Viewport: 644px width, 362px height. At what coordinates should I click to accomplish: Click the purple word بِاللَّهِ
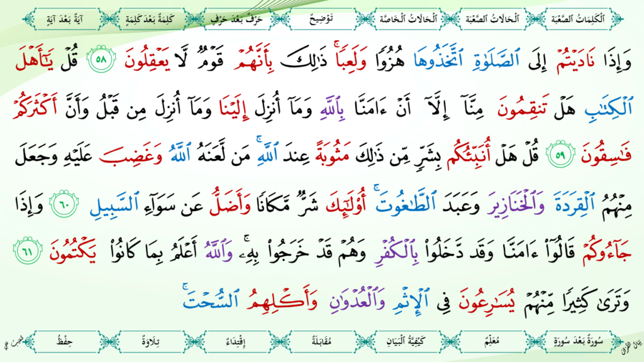click(333, 109)
